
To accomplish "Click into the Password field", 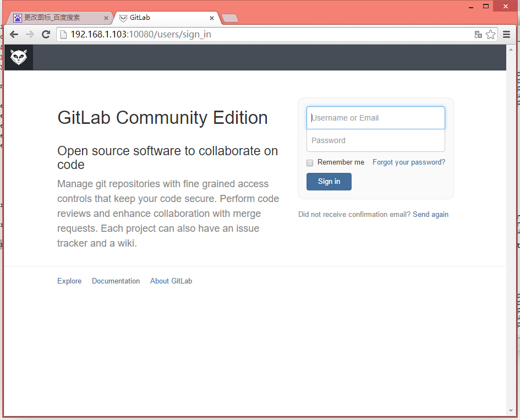I will tap(375, 140).
